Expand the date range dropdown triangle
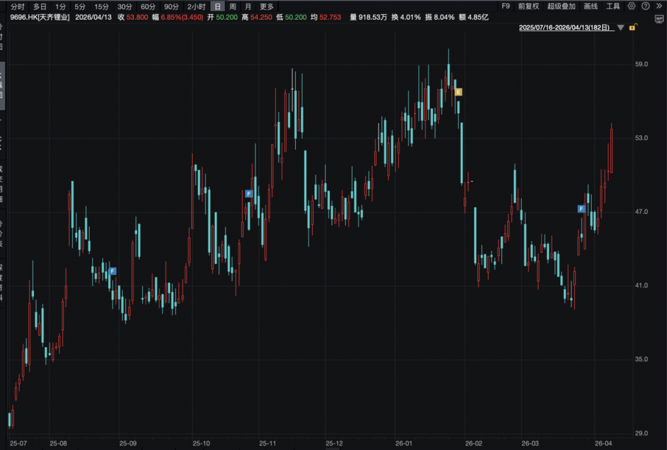Screen dimensions: 667x450 tap(621, 27)
